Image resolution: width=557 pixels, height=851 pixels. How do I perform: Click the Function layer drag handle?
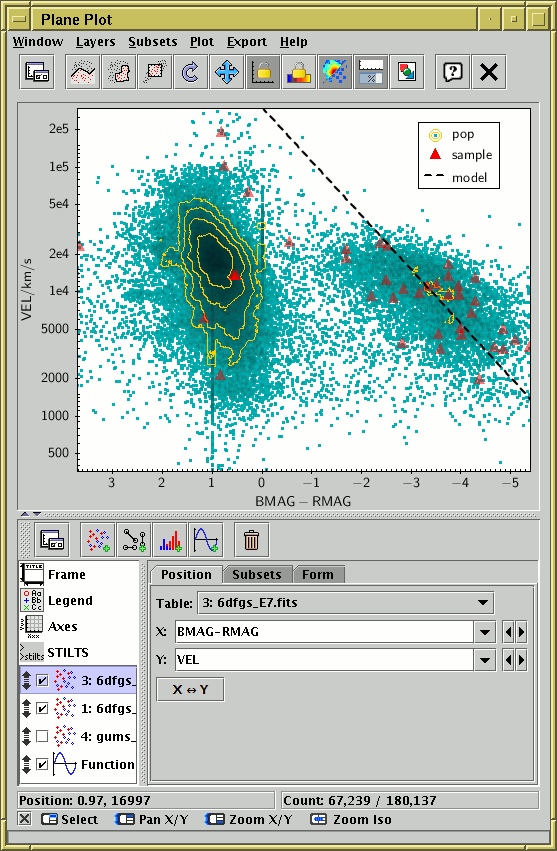point(27,764)
